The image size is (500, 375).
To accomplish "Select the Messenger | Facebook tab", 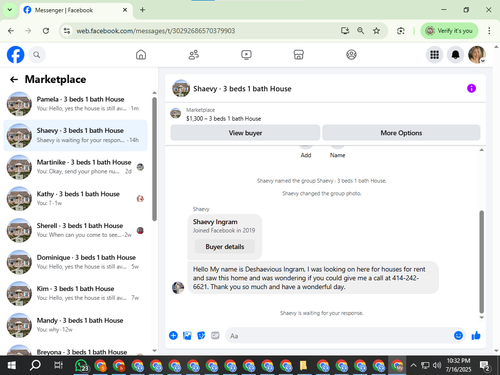I will [x=76, y=10].
